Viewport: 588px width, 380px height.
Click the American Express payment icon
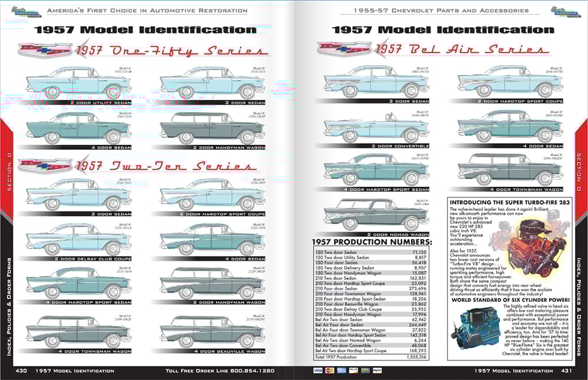pos(341,370)
